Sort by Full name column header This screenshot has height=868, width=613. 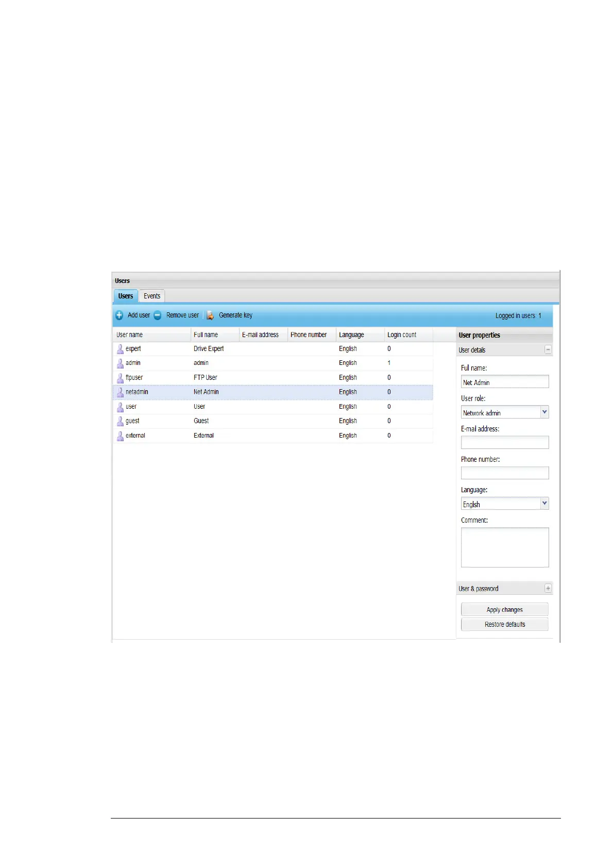[215, 335]
